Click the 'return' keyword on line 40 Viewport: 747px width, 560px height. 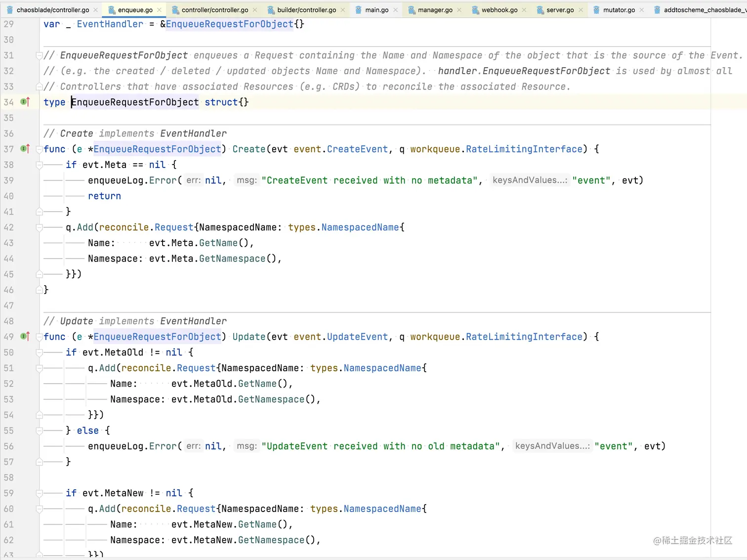click(x=104, y=196)
